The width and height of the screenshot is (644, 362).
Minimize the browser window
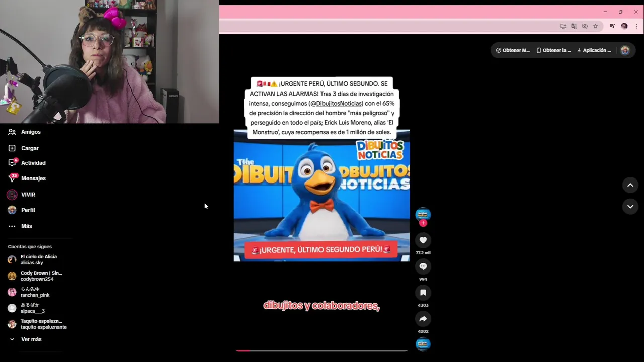605,12
